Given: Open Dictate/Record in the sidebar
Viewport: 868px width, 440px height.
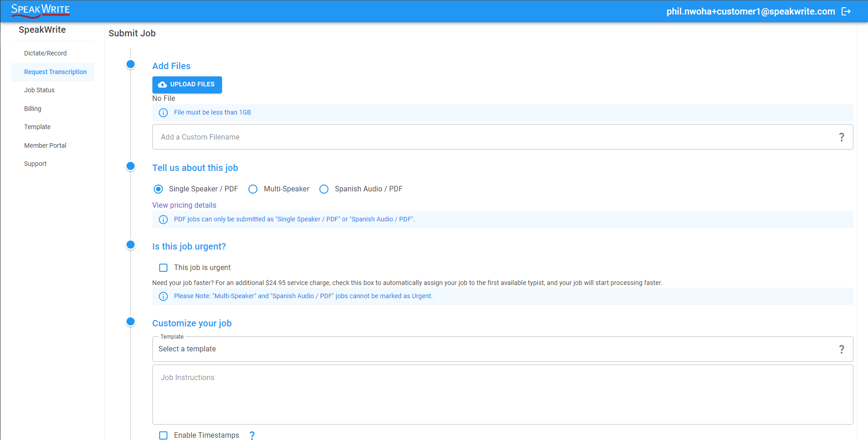Looking at the screenshot, I should click(x=45, y=53).
